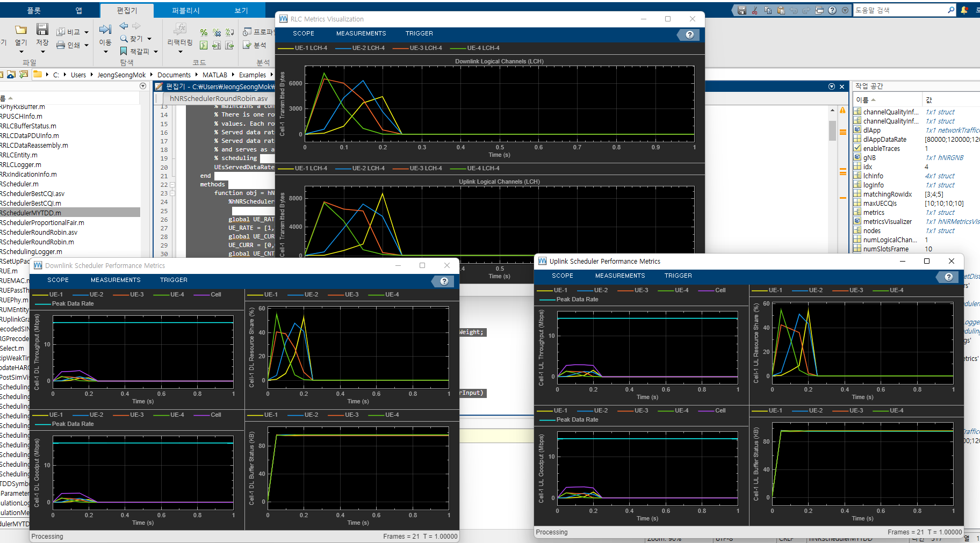Click help icon in Downlink Scheduler Performance window
This screenshot has width=980, height=543.
pyautogui.click(x=444, y=281)
